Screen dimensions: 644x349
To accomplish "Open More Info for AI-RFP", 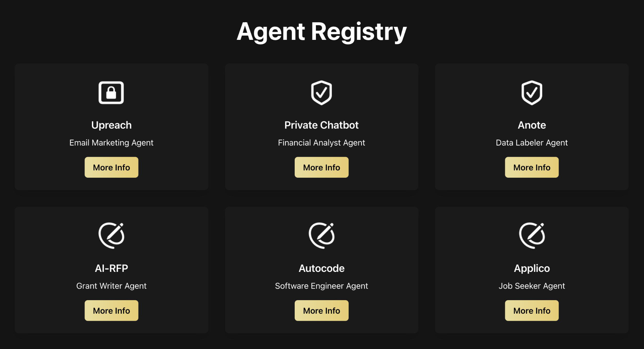I will [x=112, y=311].
